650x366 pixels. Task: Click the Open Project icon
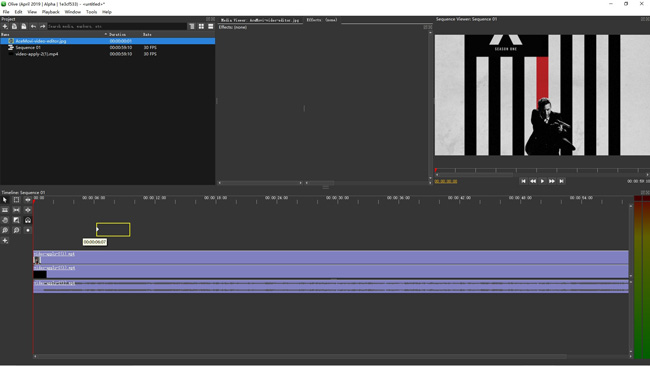pyautogui.click(x=14, y=26)
